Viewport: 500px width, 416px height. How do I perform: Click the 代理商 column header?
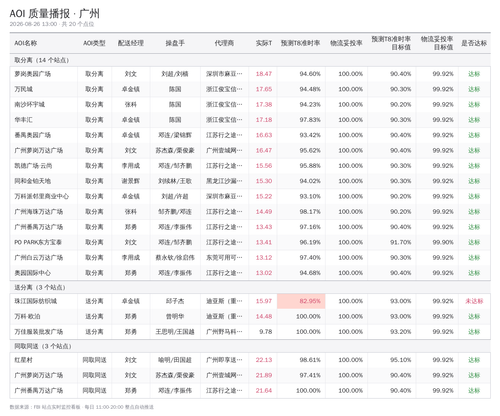[x=224, y=43]
